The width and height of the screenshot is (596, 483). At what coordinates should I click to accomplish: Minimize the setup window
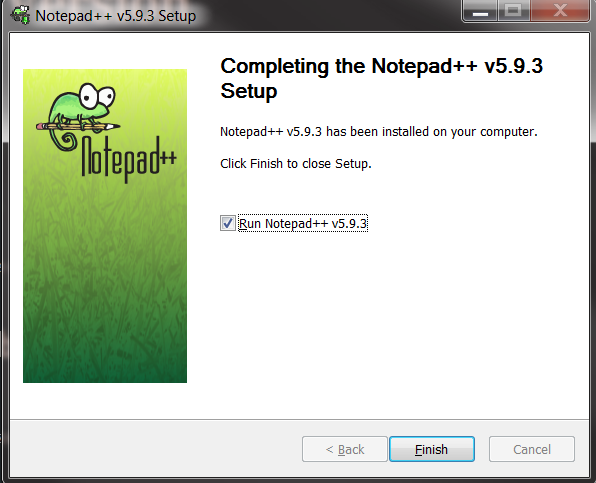point(480,11)
